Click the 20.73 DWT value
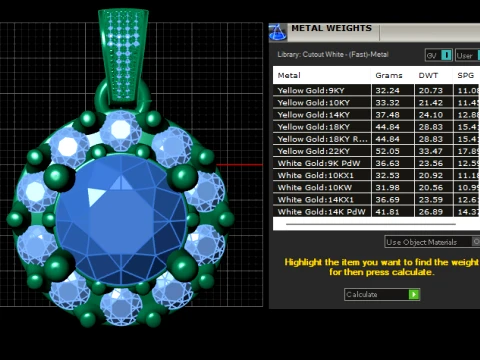 pyautogui.click(x=431, y=91)
